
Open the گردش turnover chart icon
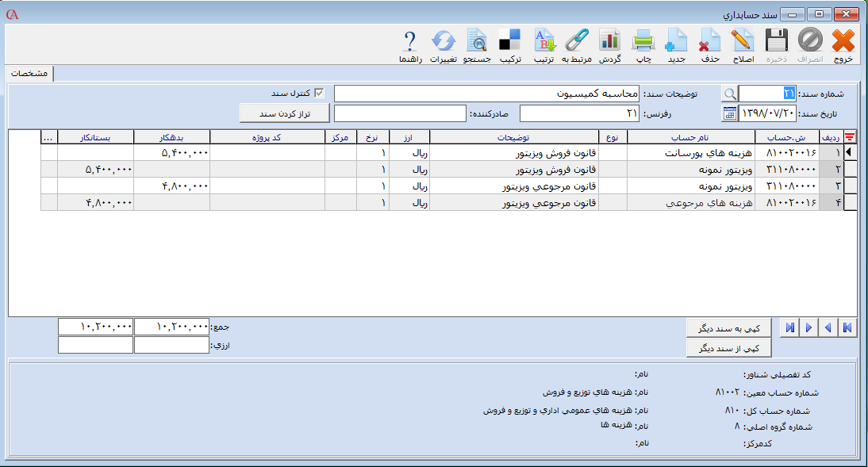(609, 43)
